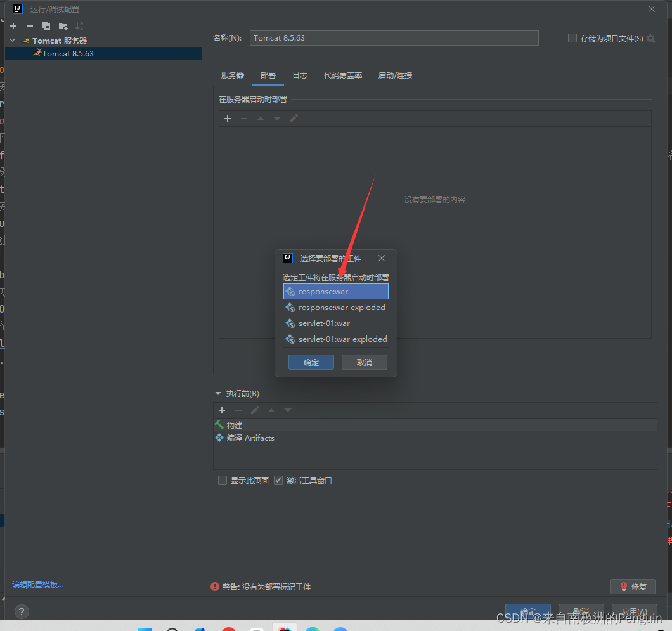Select response:war artifact
Viewport: 672px width, 631px height.
pos(336,292)
